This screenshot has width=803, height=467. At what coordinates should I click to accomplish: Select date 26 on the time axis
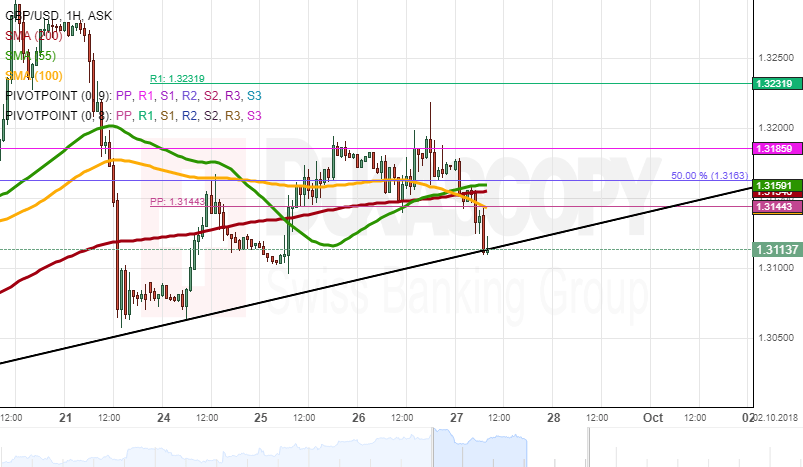[358, 416]
